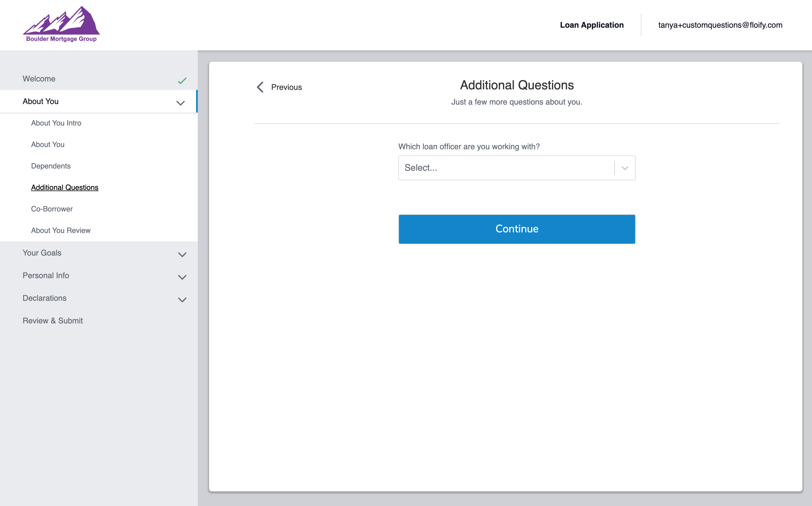Image resolution: width=812 pixels, height=506 pixels.
Task: Collapse the About You section chevron
Action: click(x=181, y=103)
